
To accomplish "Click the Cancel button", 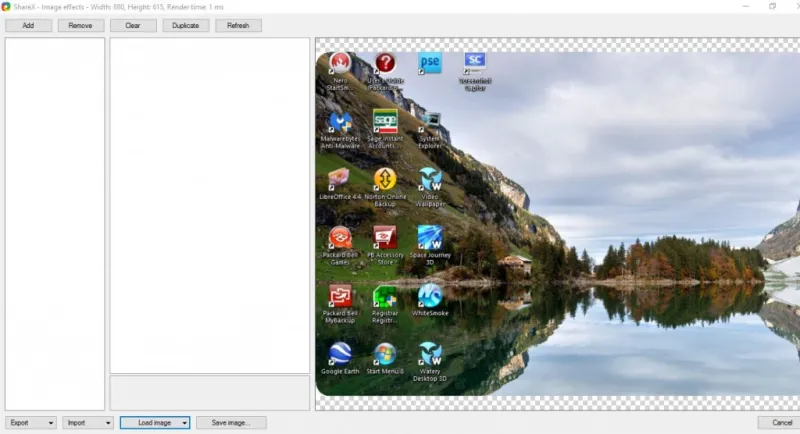I will point(781,423).
